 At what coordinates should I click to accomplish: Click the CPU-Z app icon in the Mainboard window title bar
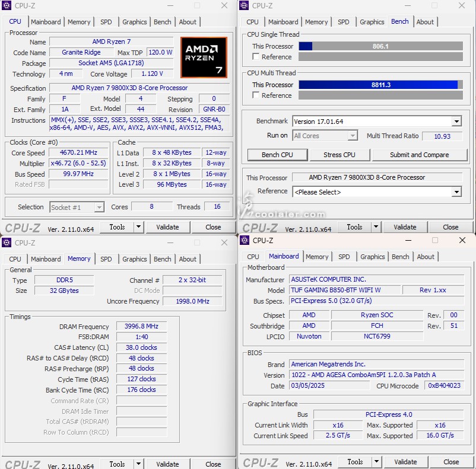click(245, 240)
